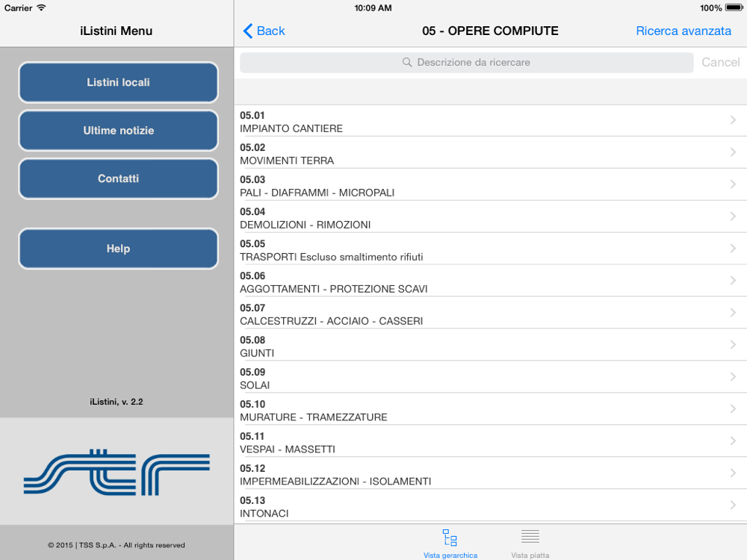Expand chevron on GIUNTI row
This screenshot has width=747, height=560.
point(733,344)
